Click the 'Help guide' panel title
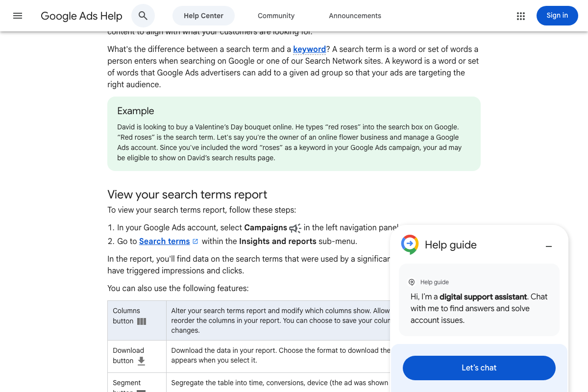This screenshot has width=588, height=392. 451,245
